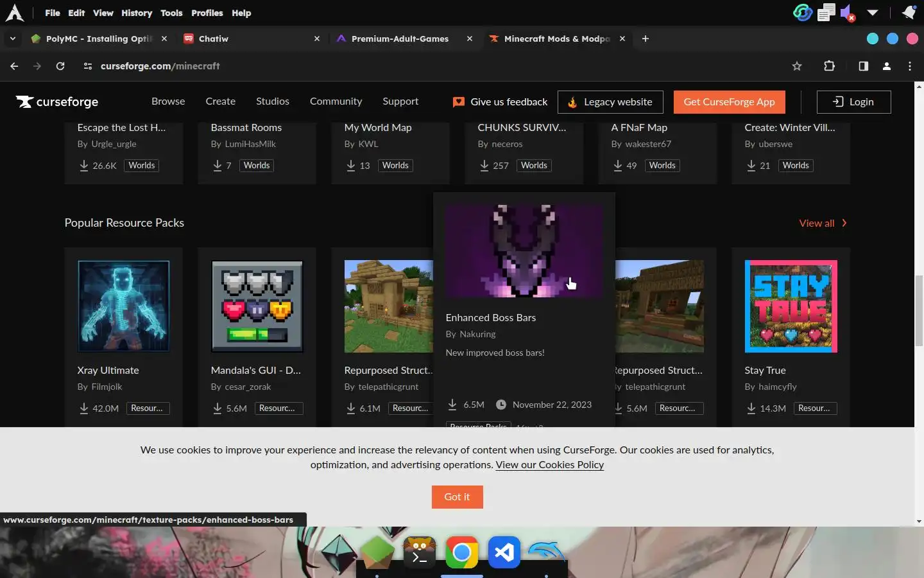The image size is (924, 578).
Task: Click the Login button
Action: (853, 101)
